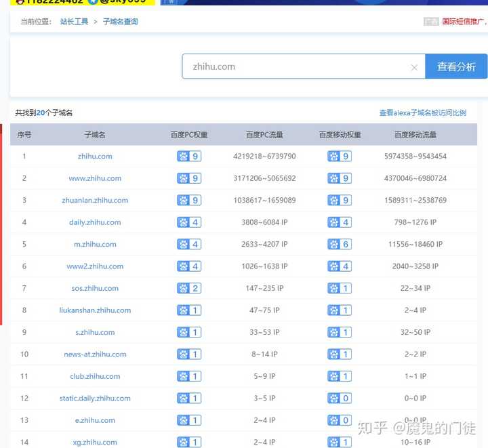Click mobile weight badge in www.zhihu.com row
The width and height of the screenshot is (488, 448).
[340, 178]
